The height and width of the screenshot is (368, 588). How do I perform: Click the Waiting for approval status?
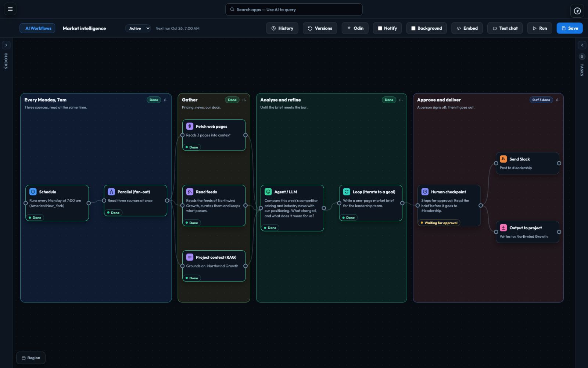(x=439, y=223)
